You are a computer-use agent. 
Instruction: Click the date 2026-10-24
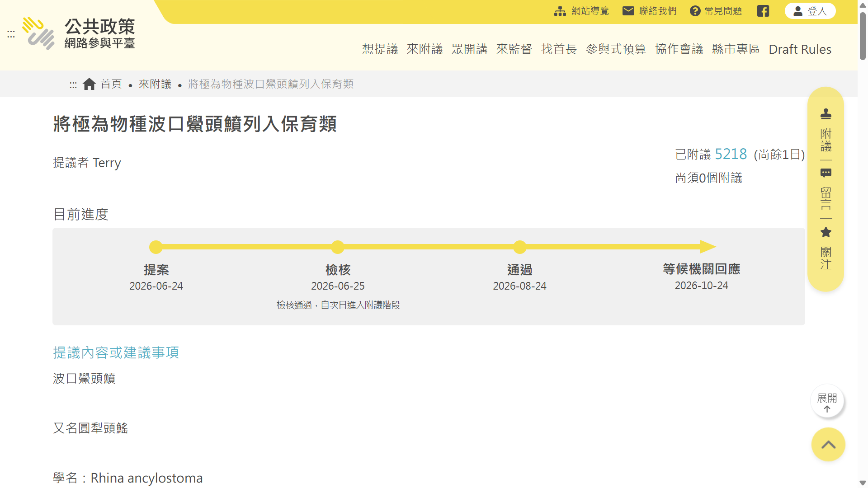(x=701, y=286)
